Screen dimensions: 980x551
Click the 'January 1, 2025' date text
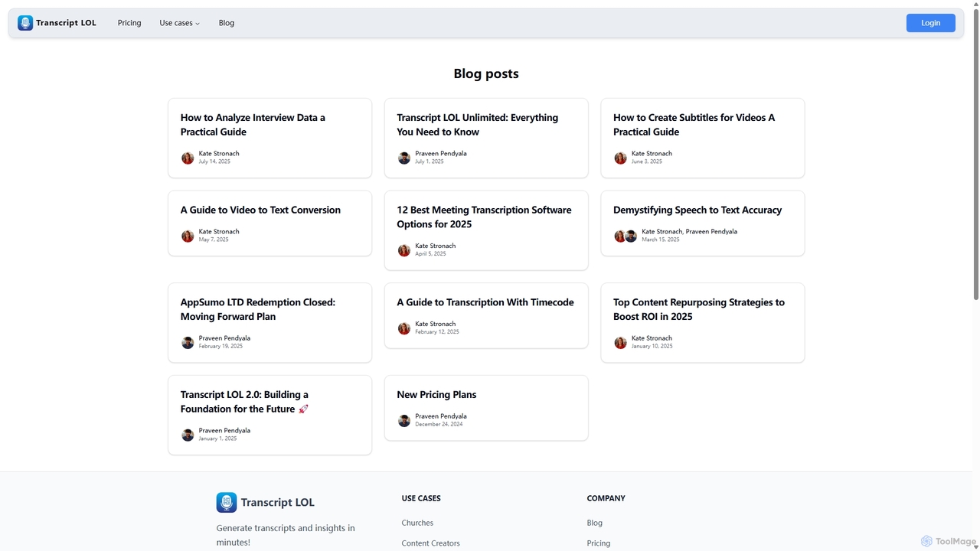pos(217,439)
